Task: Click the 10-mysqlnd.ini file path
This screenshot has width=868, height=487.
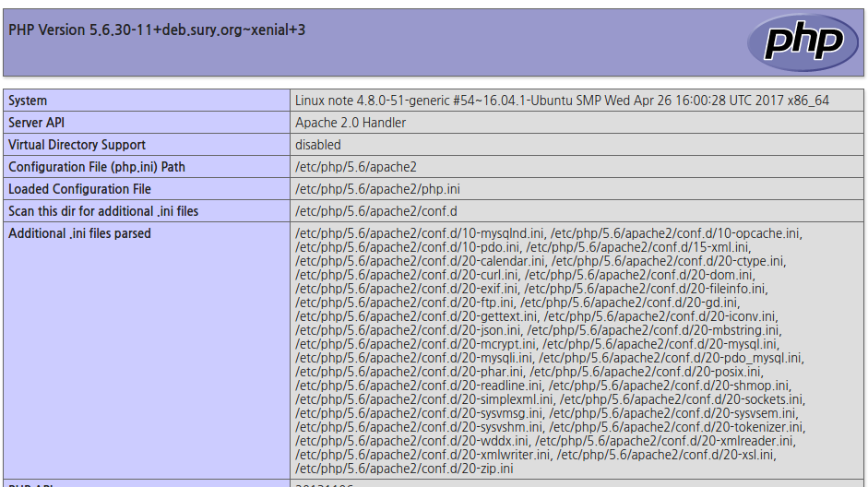Action: [420, 233]
